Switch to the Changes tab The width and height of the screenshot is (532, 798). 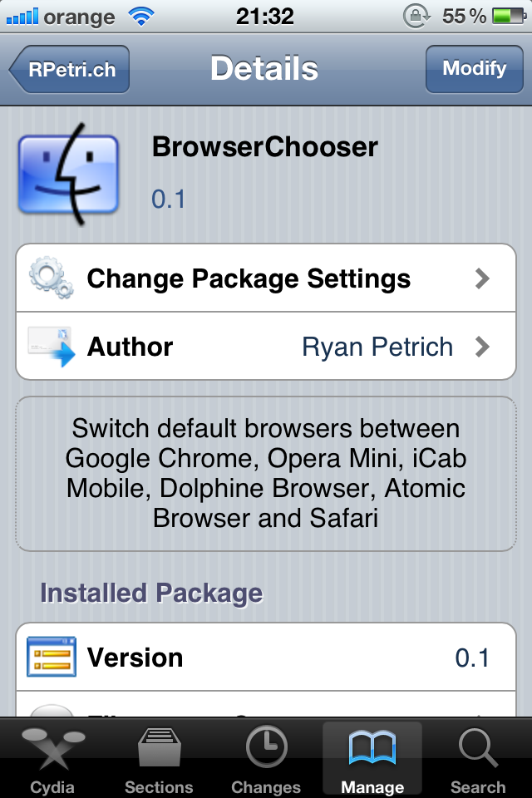[x=266, y=756]
